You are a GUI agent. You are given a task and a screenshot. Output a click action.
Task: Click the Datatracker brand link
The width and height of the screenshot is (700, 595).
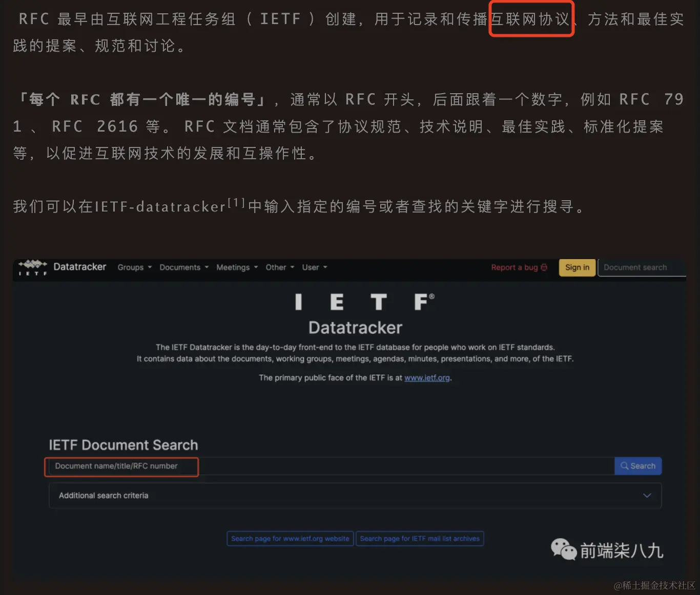pyautogui.click(x=80, y=267)
